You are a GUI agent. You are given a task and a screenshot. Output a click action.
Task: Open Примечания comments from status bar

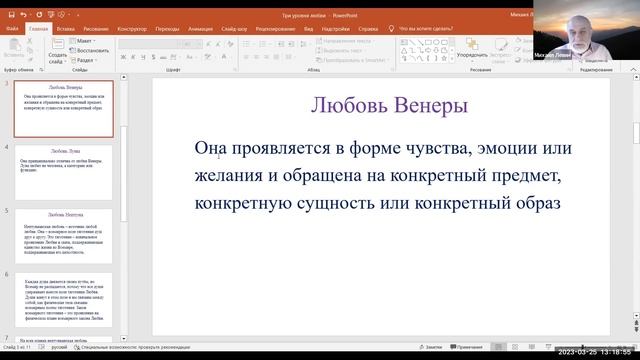tap(466, 347)
